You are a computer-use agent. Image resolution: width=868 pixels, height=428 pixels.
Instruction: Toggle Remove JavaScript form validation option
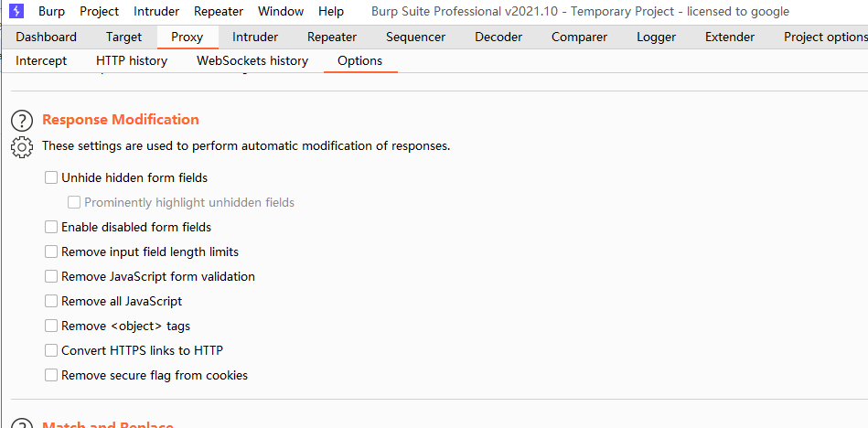pyautogui.click(x=51, y=276)
